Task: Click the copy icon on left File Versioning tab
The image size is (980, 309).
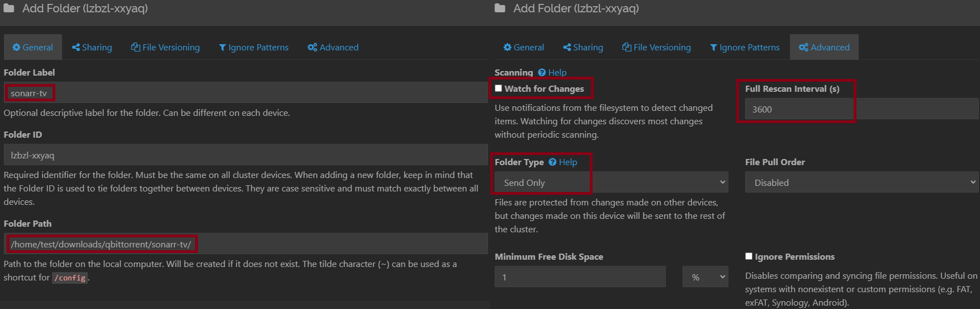Action: click(x=135, y=48)
